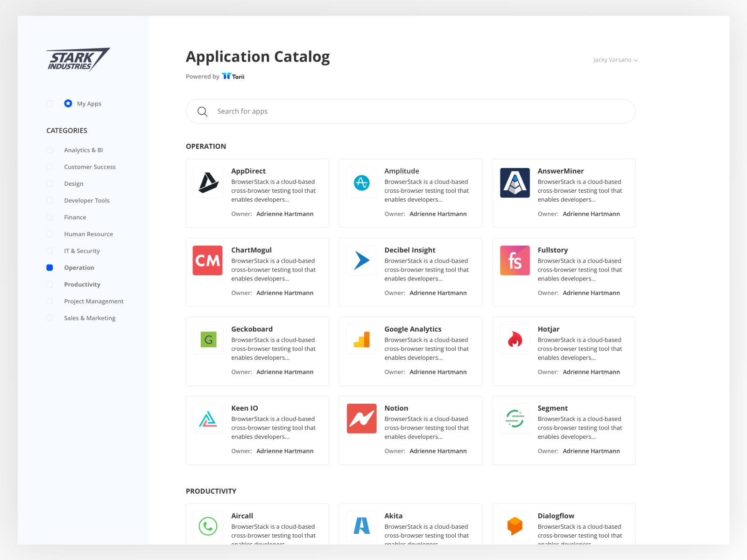The image size is (747, 560).
Task: Toggle the My Apps checkbox
Action: pos(49,104)
